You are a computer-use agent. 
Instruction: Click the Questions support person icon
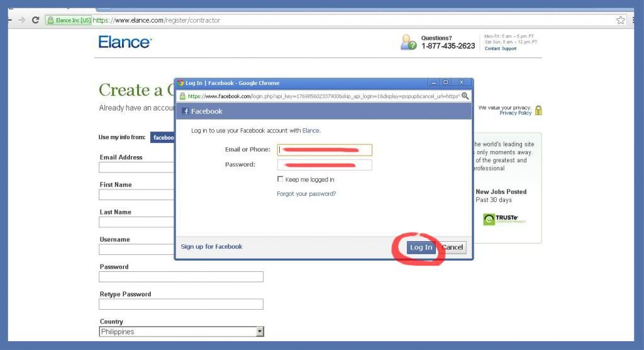pos(408,42)
